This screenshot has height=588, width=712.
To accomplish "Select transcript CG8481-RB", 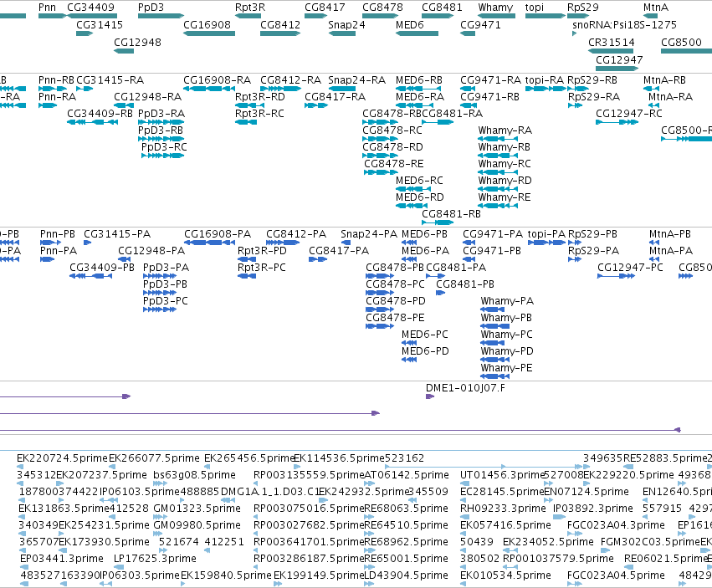I will (x=438, y=223).
